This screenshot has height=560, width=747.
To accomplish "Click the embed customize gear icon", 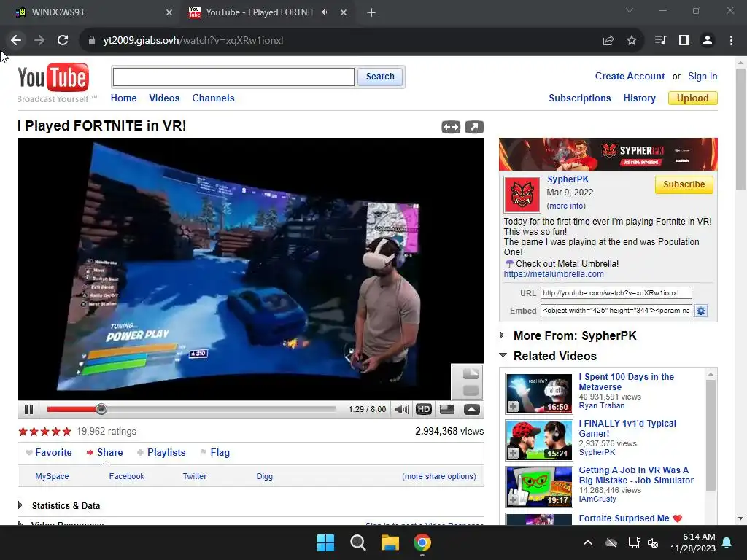I will [x=701, y=311].
